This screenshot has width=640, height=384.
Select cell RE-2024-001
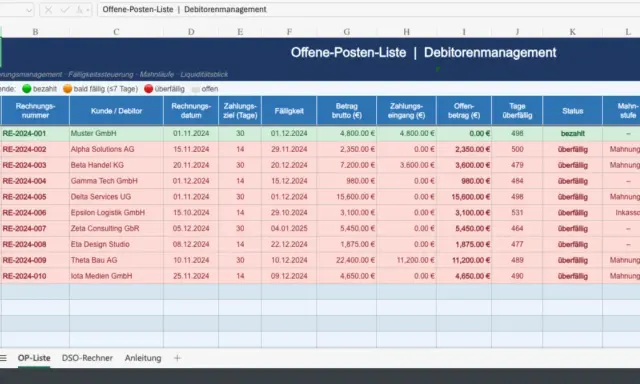tap(36, 133)
